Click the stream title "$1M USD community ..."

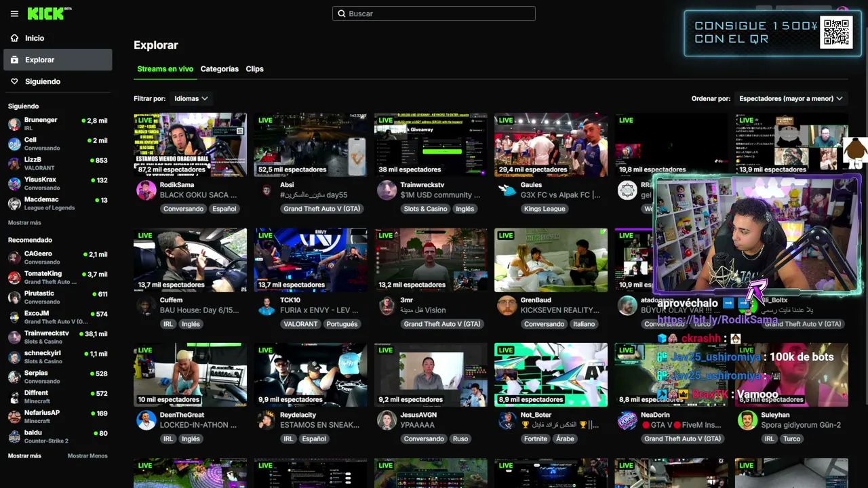pos(441,195)
